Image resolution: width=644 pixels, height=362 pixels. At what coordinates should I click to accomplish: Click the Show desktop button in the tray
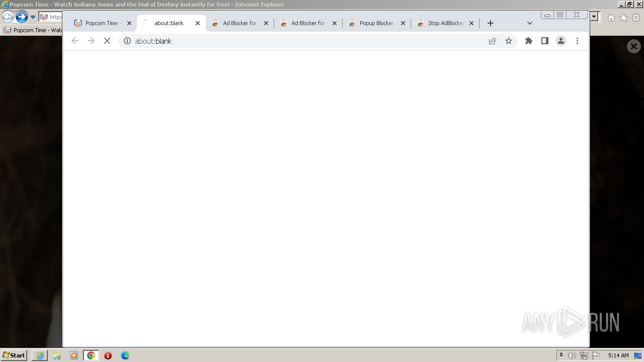(638, 355)
